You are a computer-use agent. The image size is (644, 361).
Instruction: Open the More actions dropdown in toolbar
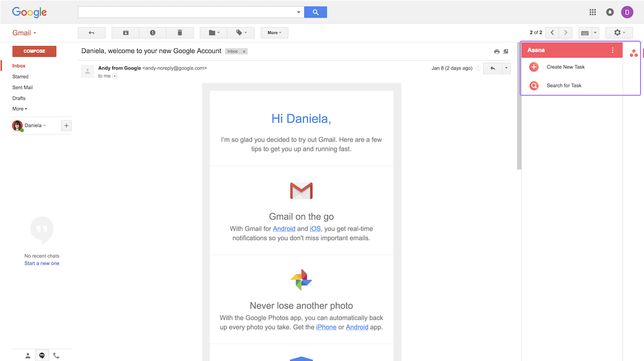[274, 32]
